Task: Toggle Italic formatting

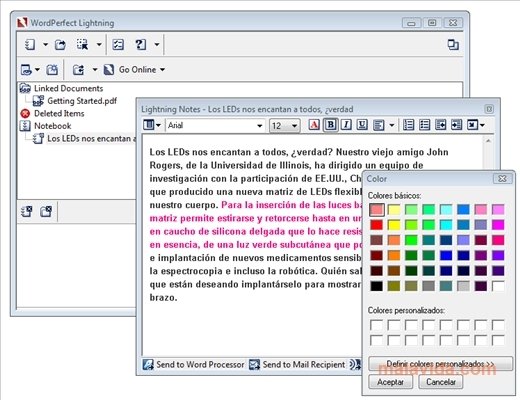Action: pos(346,125)
